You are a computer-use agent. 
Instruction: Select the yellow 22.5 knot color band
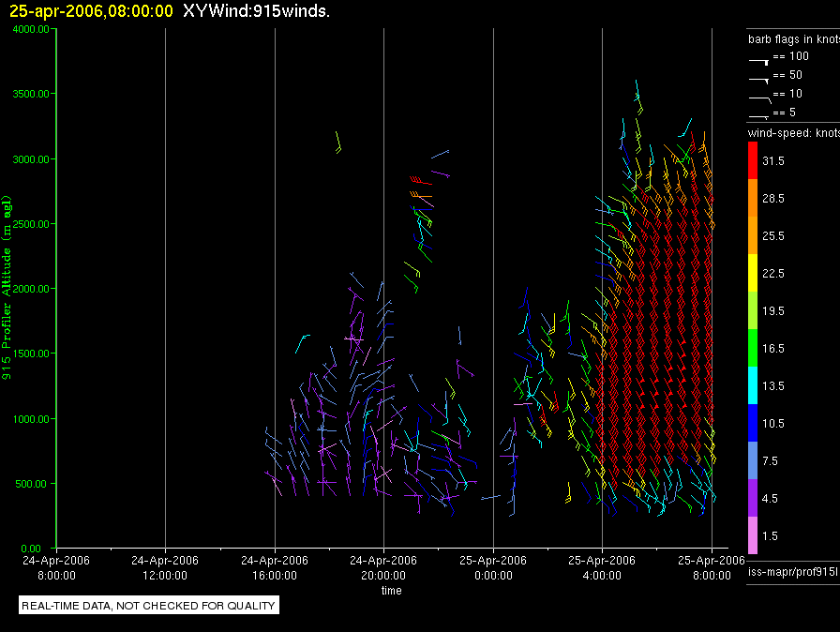point(753,273)
